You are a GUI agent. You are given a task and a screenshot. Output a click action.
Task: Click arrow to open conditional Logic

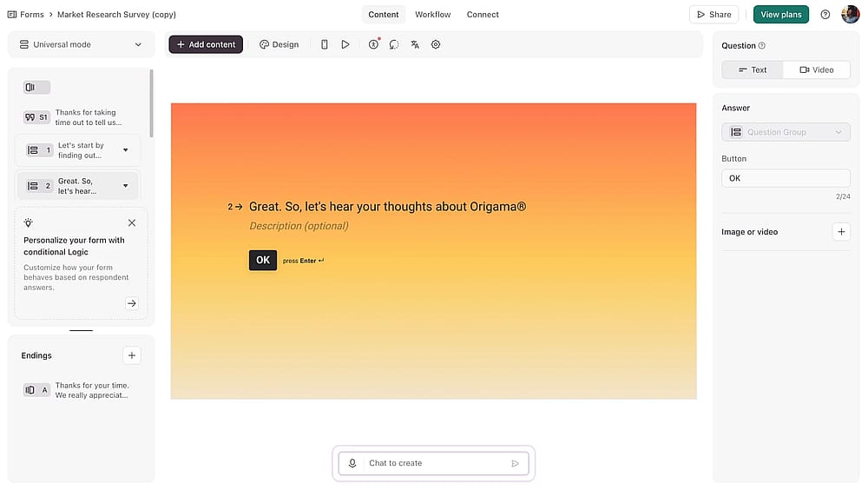[132, 303]
